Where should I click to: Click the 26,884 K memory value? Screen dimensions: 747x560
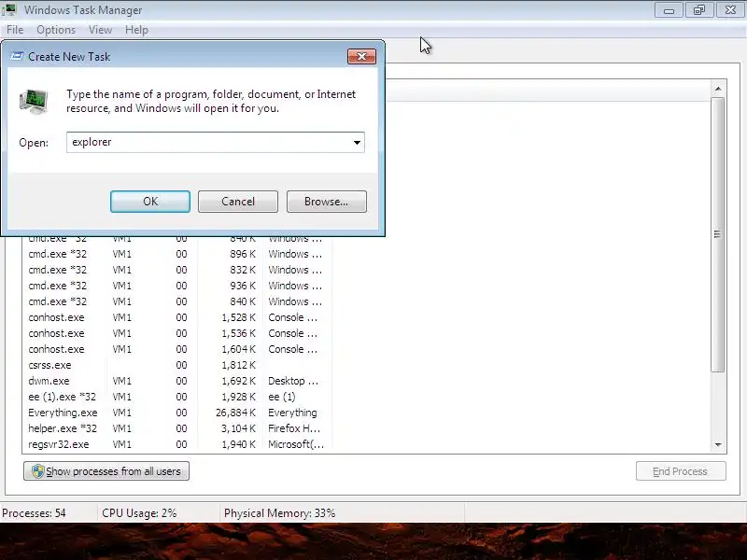[x=235, y=413]
